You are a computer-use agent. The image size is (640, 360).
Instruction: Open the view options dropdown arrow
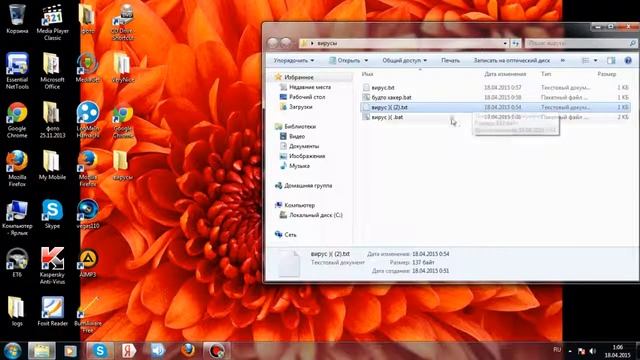[596, 60]
